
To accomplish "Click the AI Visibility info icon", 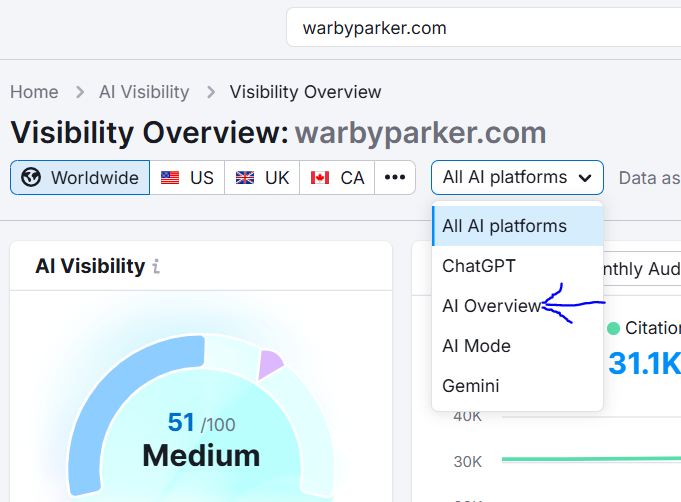I will [x=155, y=267].
